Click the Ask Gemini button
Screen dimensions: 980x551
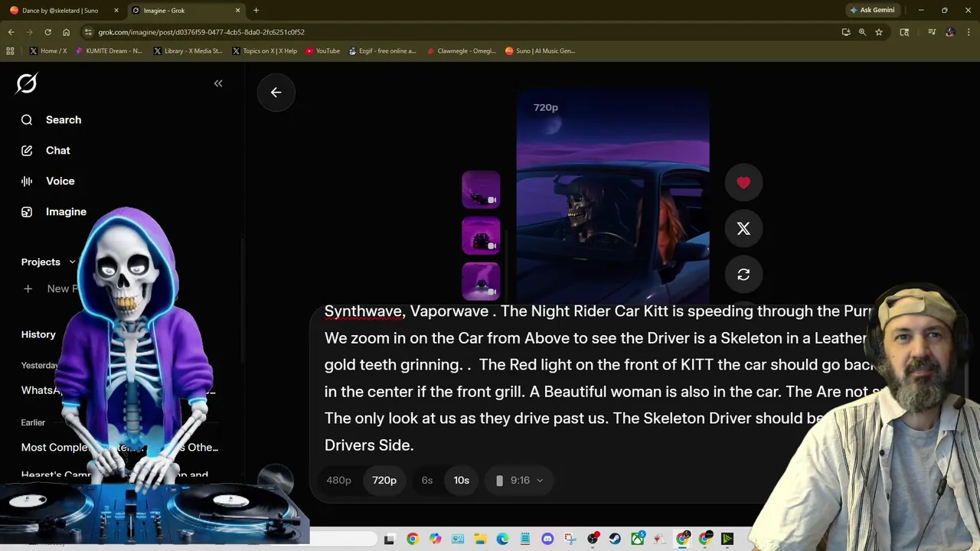(x=872, y=10)
